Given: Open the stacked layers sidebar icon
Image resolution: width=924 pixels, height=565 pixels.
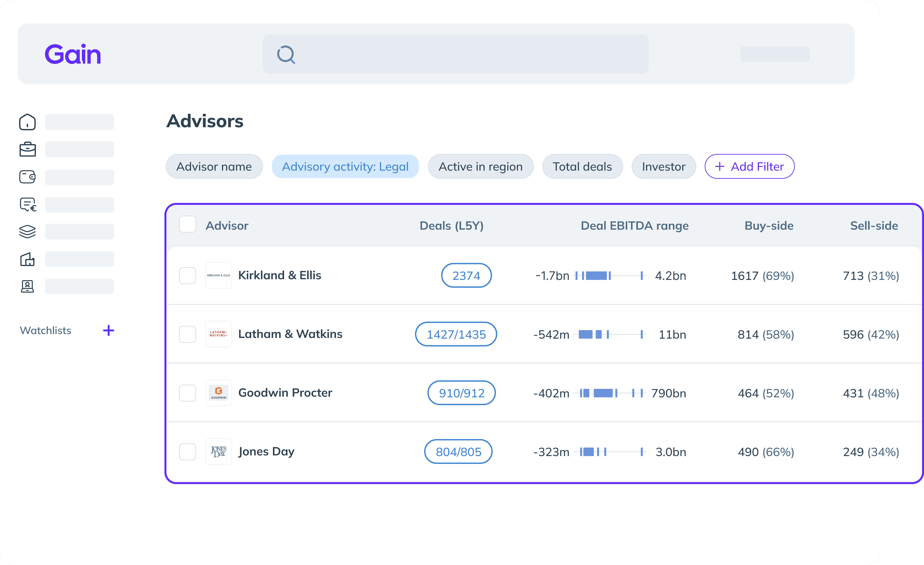Looking at the screenshot, I should pyautogui.click(x=27, y=231).
